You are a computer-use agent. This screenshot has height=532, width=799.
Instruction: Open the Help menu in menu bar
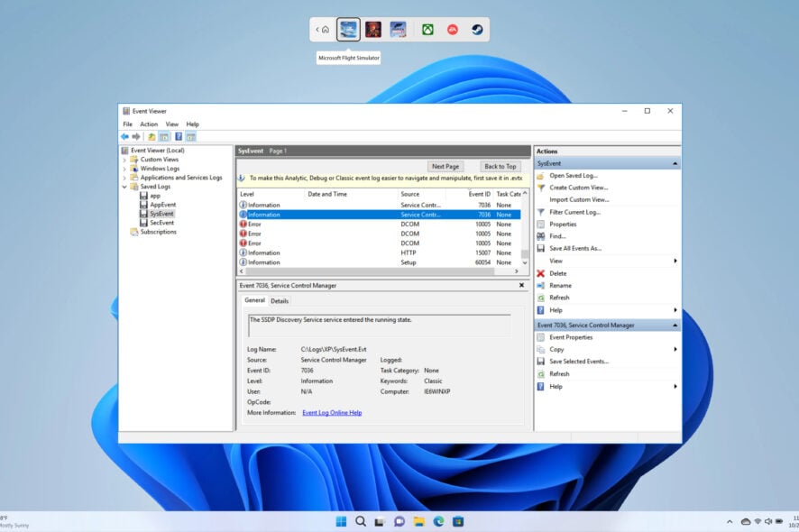[x=193, y=124]
